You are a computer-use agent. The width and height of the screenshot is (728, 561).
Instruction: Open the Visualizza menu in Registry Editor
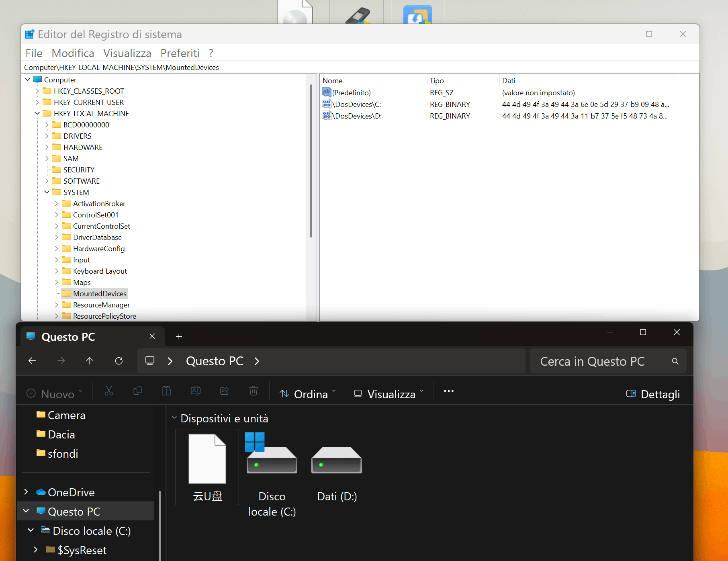point(127,53)
